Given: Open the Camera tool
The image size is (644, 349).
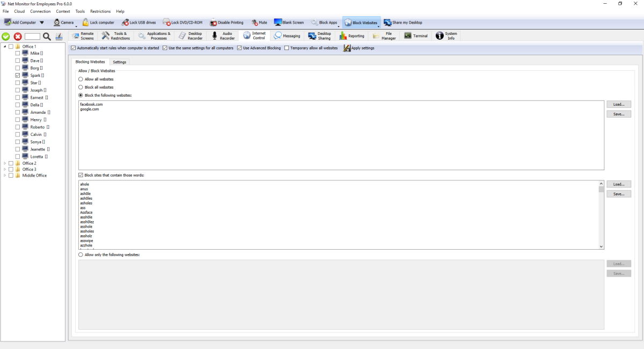Looking at the screenshot, I should [x=65, y=22].
